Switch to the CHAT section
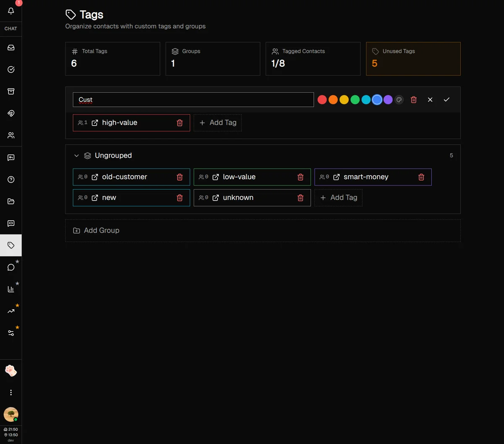 (x=10, y=29)
